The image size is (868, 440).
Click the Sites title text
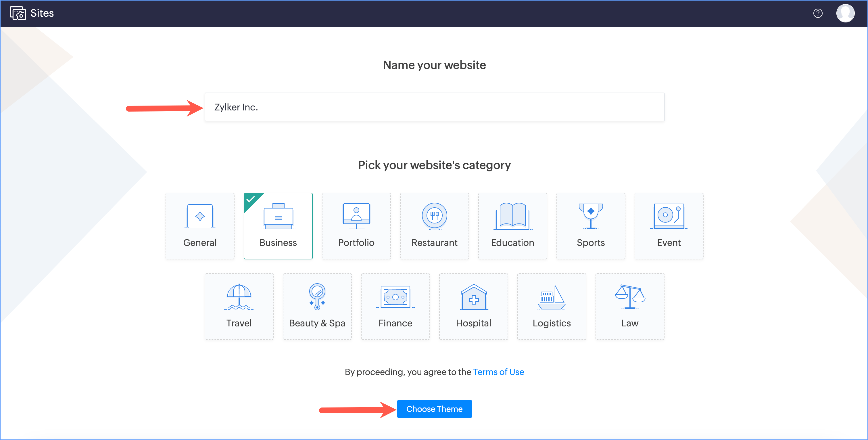coord(42,13)
